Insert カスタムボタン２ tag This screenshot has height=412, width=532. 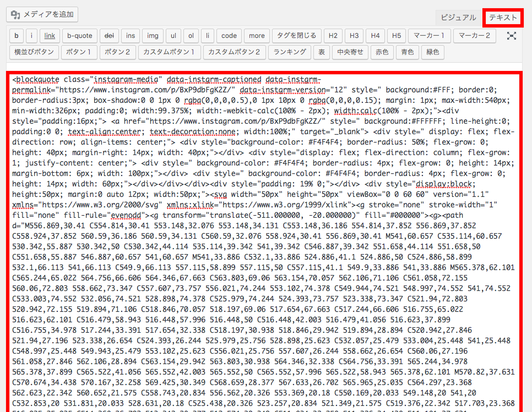pos(234,52)
